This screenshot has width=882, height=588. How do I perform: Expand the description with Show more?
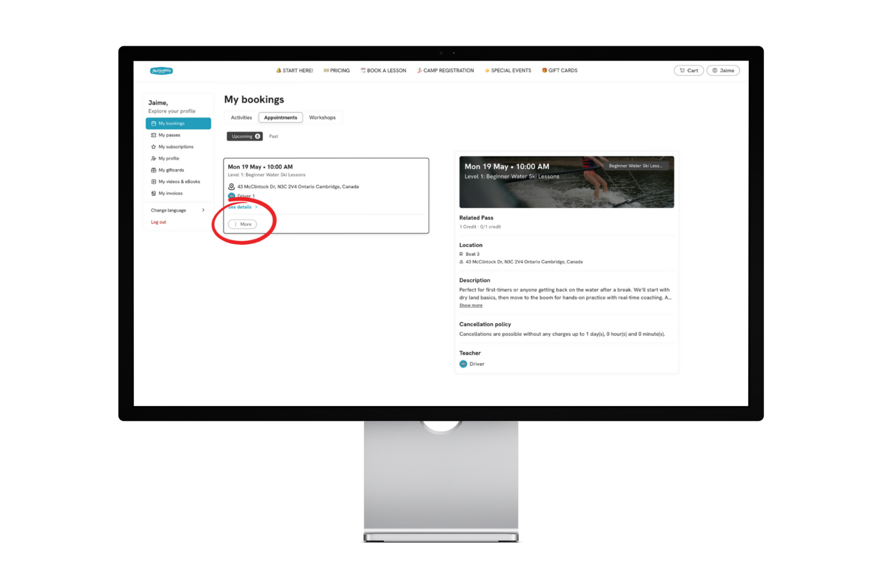(470, 305)
